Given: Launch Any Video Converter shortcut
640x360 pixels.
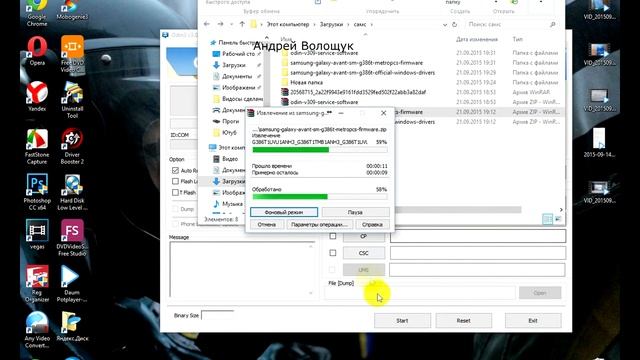Looking at the screenshot, I should pyautogui.click(x=37, y=330).
